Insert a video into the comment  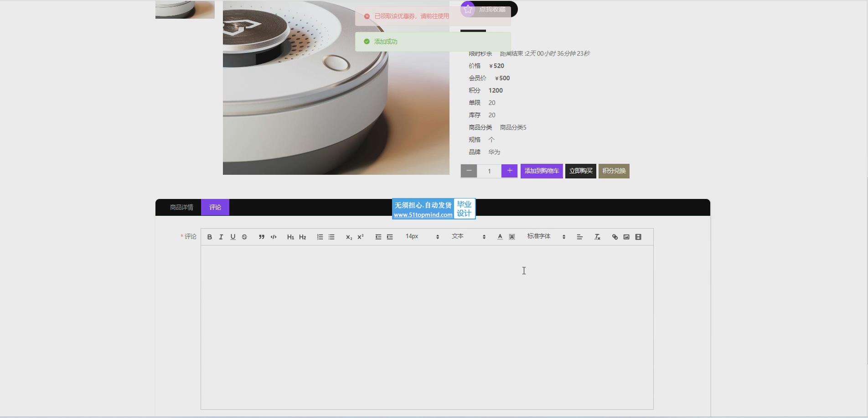[x=638, y=237]
